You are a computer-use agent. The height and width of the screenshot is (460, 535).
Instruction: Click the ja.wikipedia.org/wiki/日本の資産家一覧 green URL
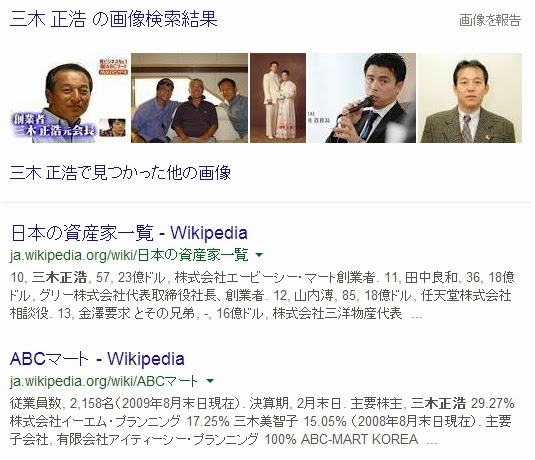129,255
